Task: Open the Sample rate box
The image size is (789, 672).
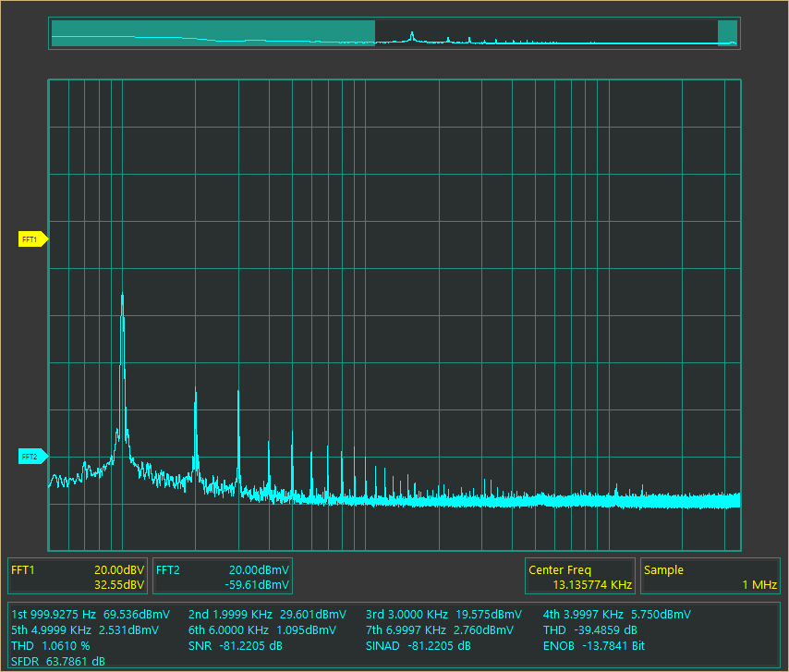Action: (x=710, y=577)
